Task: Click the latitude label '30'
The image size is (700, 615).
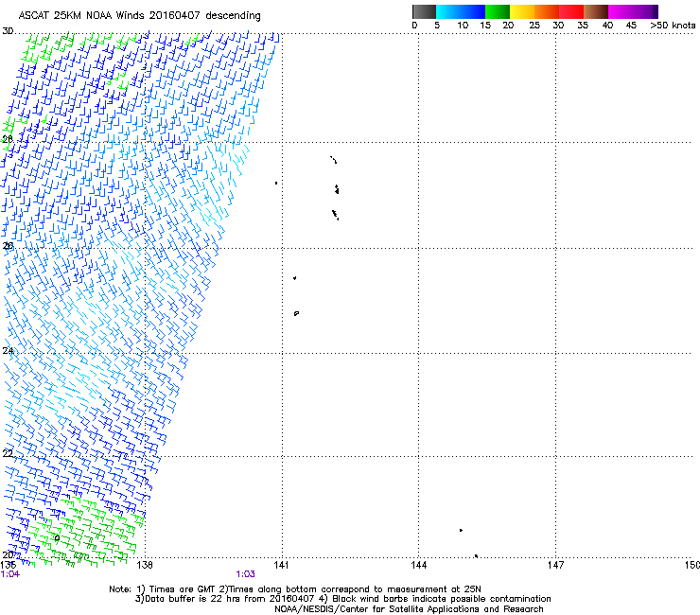Action: 8,31
